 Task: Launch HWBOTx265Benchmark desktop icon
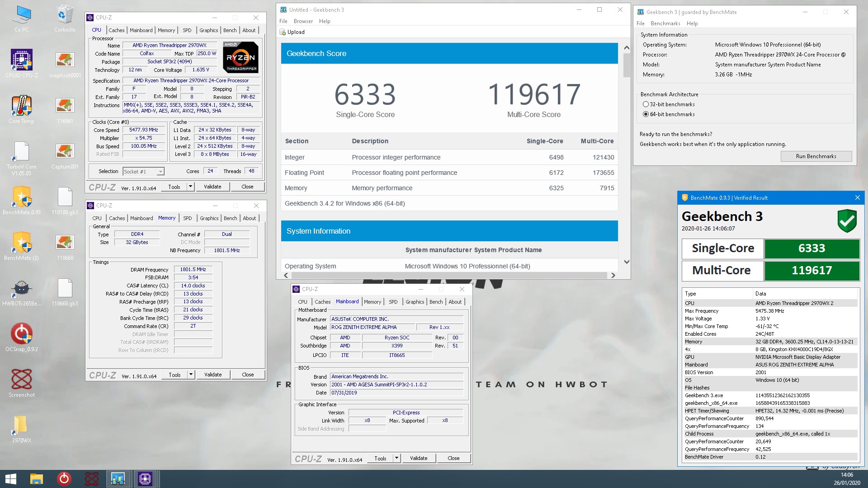click(x=21, y=292)
